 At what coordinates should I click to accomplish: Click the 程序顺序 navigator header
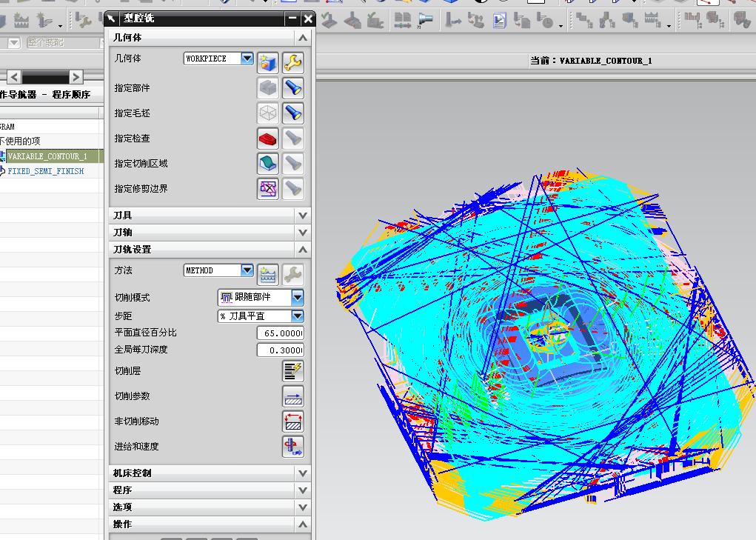pos(71,95)
